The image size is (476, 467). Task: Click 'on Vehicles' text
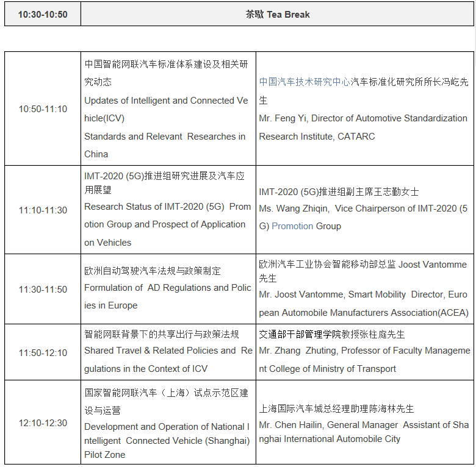tap(108, 243)
